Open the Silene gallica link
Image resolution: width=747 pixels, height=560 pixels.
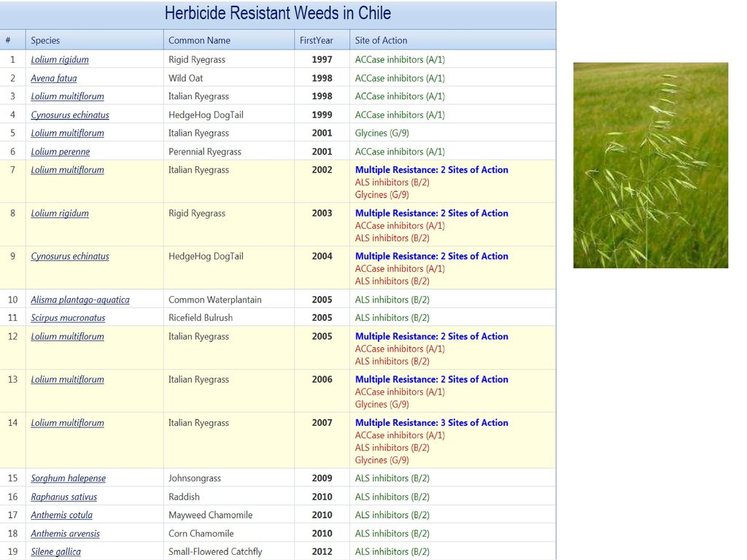(55, 551)
